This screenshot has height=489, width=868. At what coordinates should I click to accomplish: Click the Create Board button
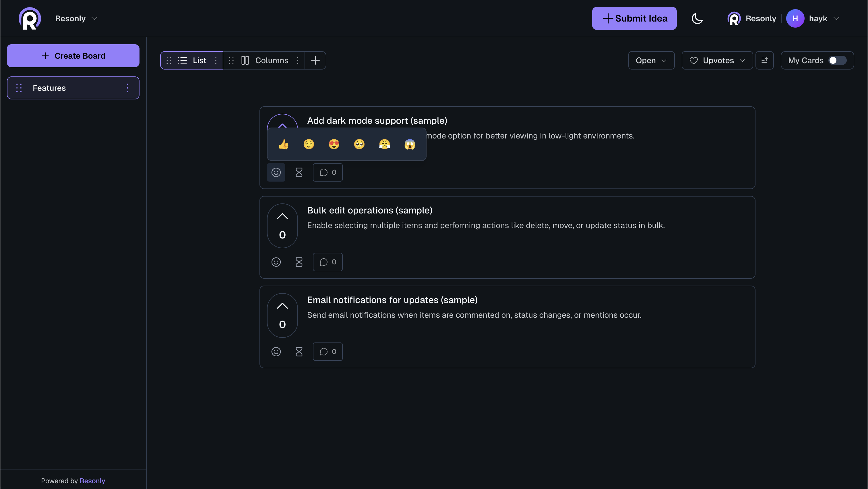pos(73,56)
